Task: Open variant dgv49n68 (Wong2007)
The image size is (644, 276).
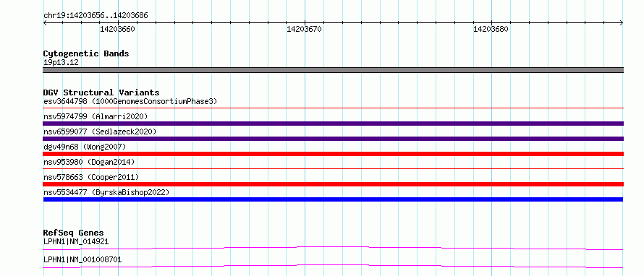Action: (85, 147)
